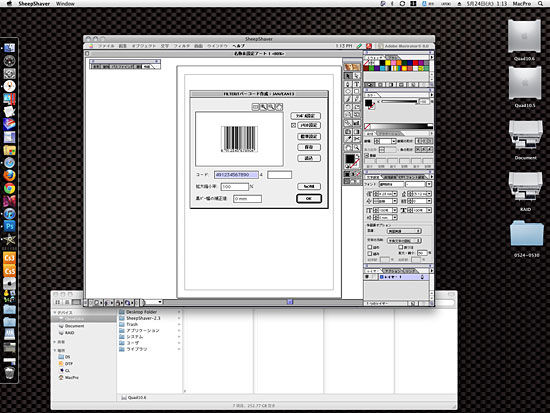Image resolution: width=550 pixels, height=413 pixels.
Task: Toggle visibility eye of layer 1
Action: 367,277
